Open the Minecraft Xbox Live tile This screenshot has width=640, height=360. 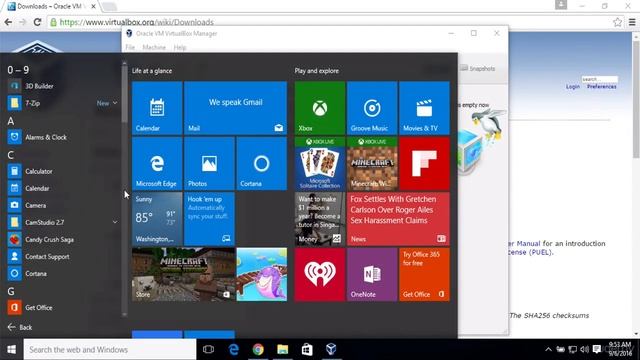372,164
